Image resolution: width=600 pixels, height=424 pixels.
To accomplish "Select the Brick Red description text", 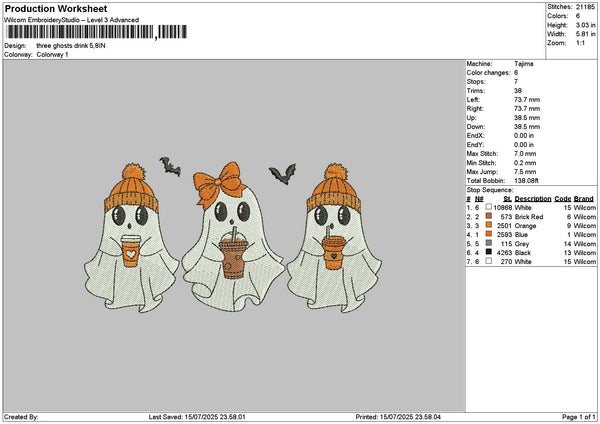I will coord(529,217).
